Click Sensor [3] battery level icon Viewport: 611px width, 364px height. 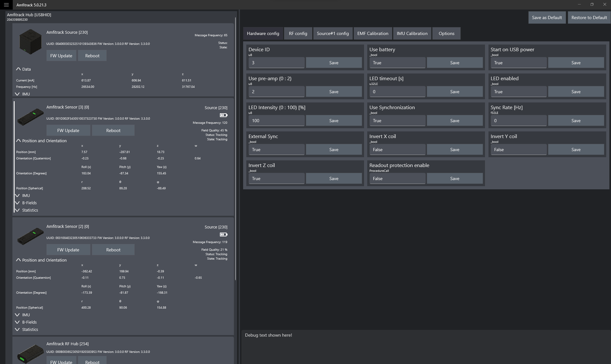tap(223, 115)
